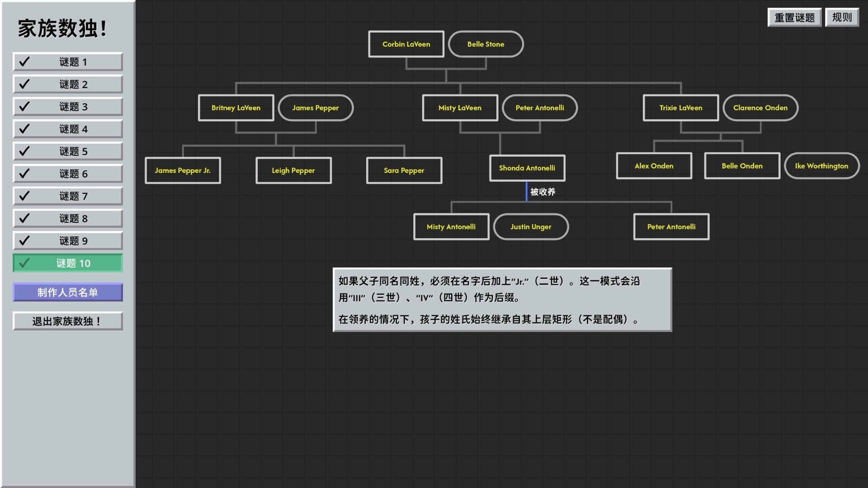Image resolution: width=868 pixels, height=488 pixels.
Task: Click the checkmark on highlighted puzzle 10
Action: 24,263
